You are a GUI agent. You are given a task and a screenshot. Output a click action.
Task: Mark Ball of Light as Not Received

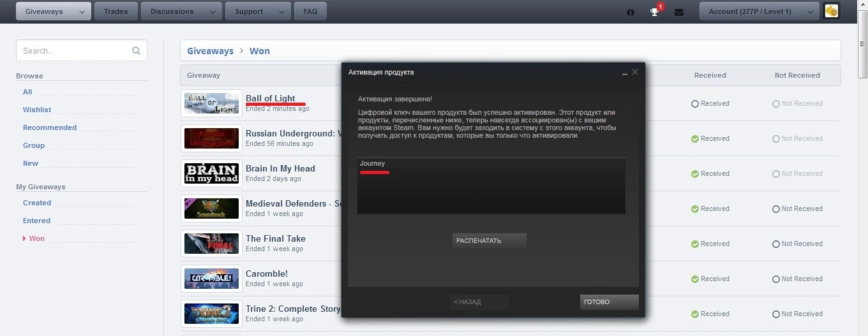point(797,103)
